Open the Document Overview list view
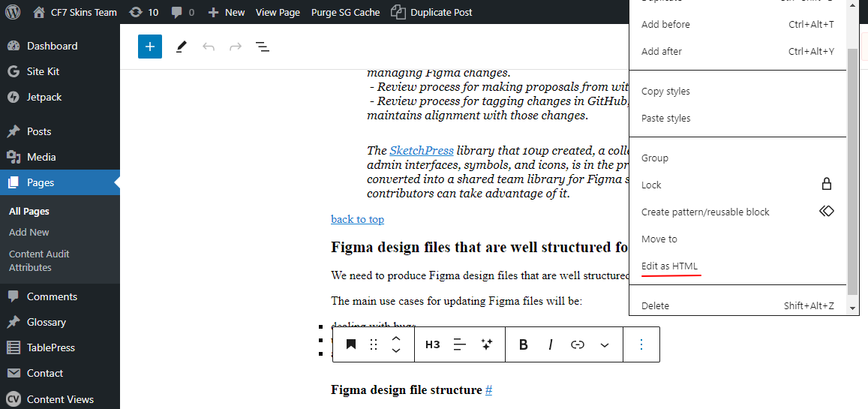Screen dimensions: 868x409 coord(262,47)
